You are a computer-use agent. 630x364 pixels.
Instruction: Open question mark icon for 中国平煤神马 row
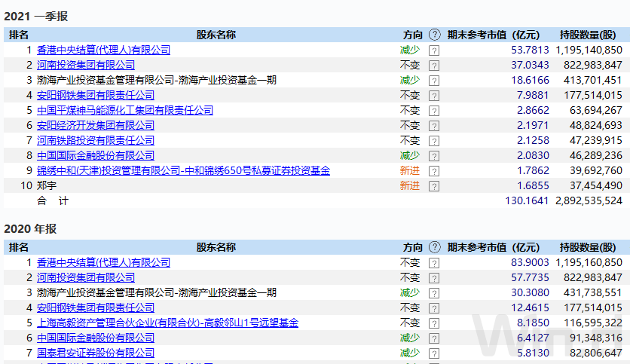tap(434, 111)
